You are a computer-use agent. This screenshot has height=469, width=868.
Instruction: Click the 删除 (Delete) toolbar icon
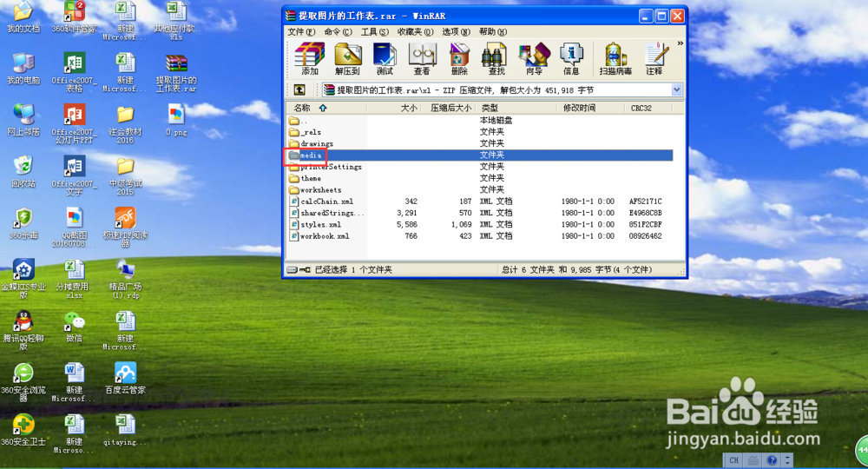459,59
